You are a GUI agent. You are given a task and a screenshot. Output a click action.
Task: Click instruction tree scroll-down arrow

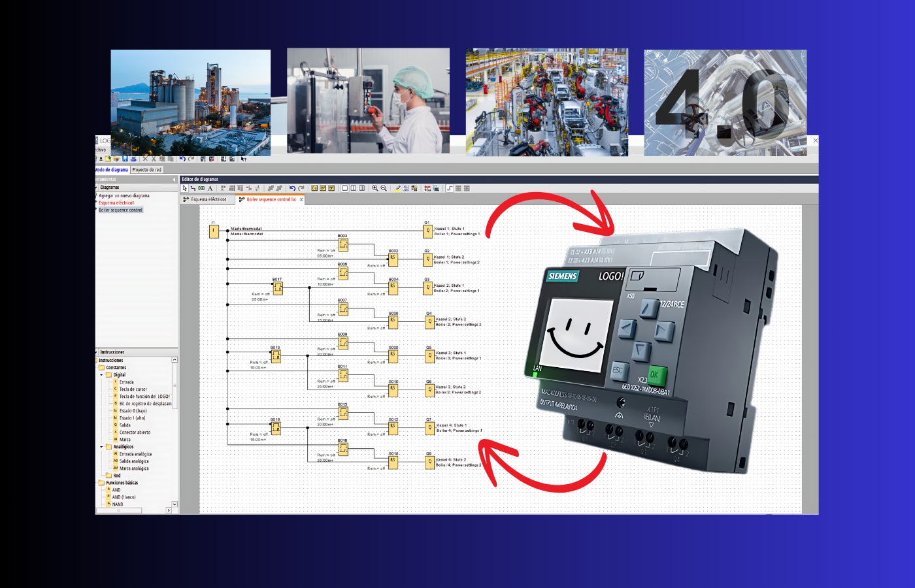[x=175, y=504]
